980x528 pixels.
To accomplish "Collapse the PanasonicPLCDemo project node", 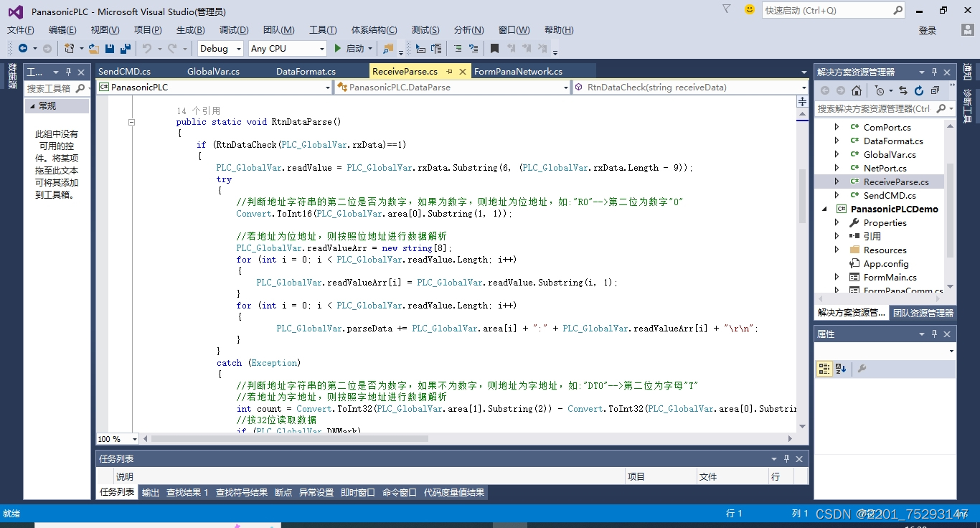I will click(x=826, y=209).
